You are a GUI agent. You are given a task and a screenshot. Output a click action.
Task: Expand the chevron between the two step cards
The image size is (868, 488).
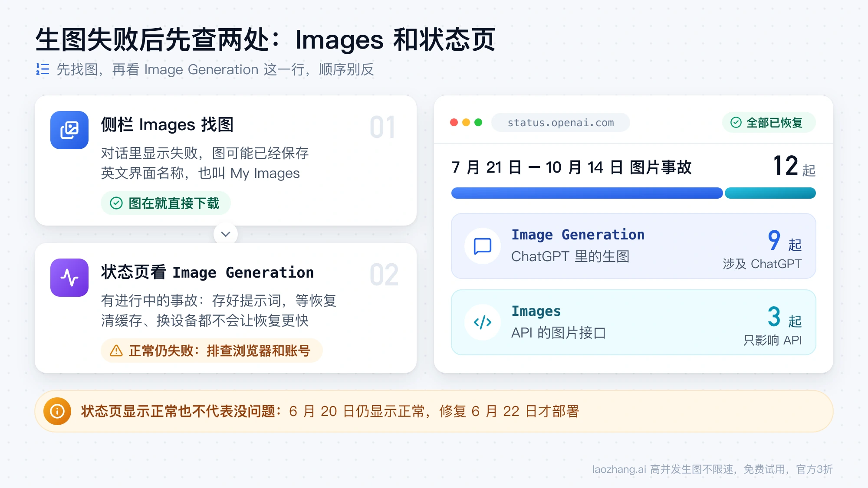pyautogui.click(x=226, y=234)
